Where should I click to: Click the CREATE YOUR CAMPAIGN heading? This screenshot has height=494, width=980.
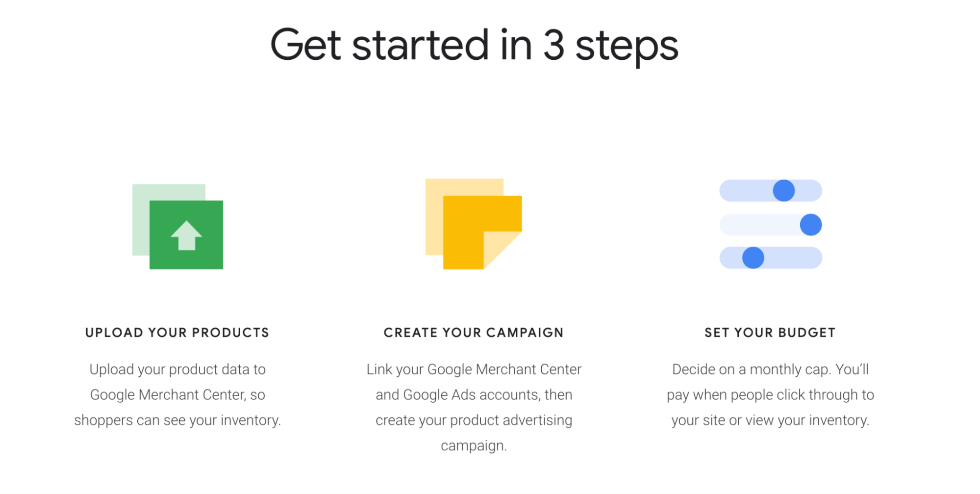pos(474,333)
